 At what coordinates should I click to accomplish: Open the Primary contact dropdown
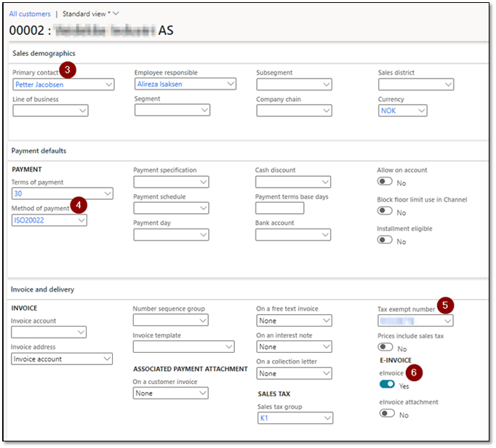109,84
